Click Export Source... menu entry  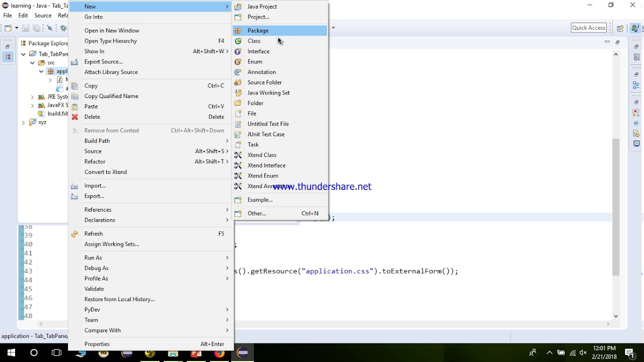[150, 62]
